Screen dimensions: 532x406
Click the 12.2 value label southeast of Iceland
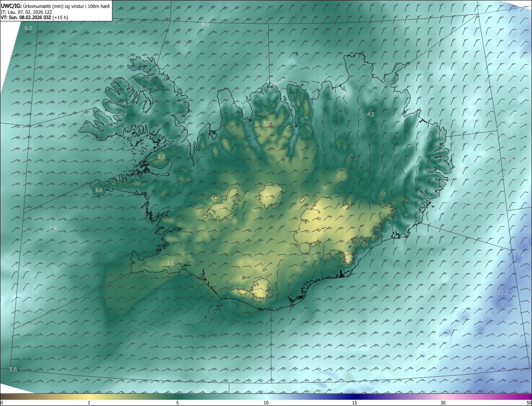pos(503,293)
